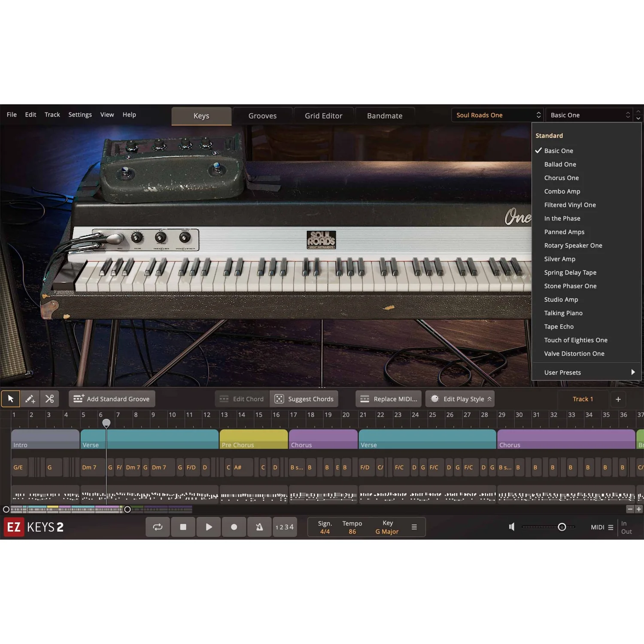This screenshot has width=644, height=644.
Task: Open the Soul Roads One instrument dropdown
Action: click(498, 115)
